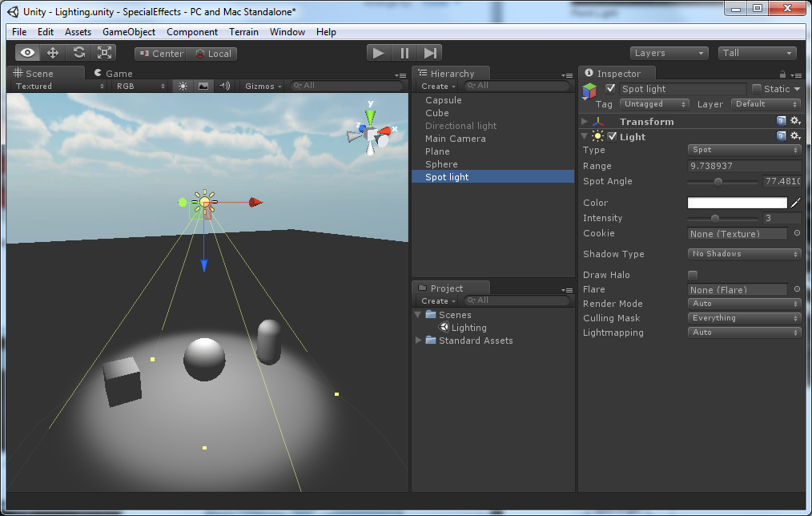Open the Project Create menu
812x516 pixels.
coord(438,301)
